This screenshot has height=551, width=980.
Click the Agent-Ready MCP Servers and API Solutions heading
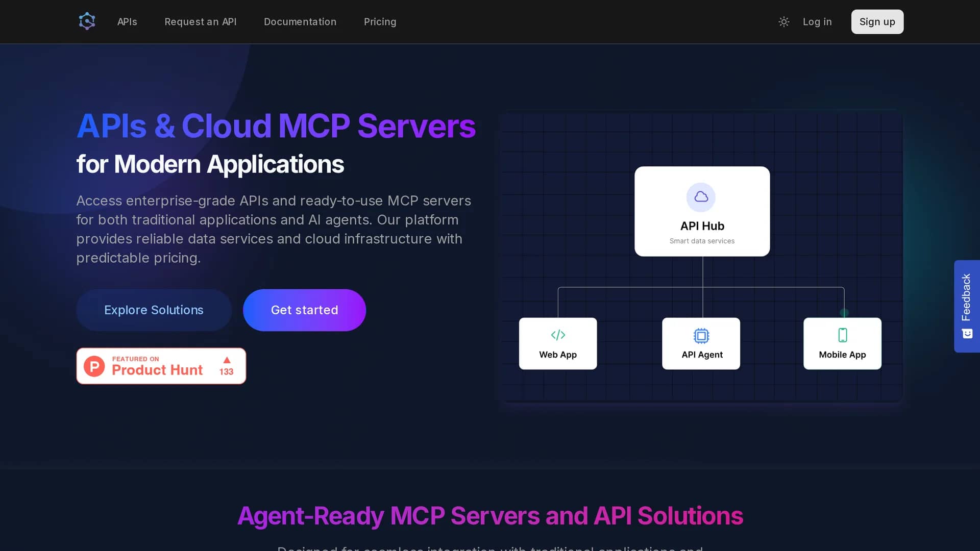(490, 516)
